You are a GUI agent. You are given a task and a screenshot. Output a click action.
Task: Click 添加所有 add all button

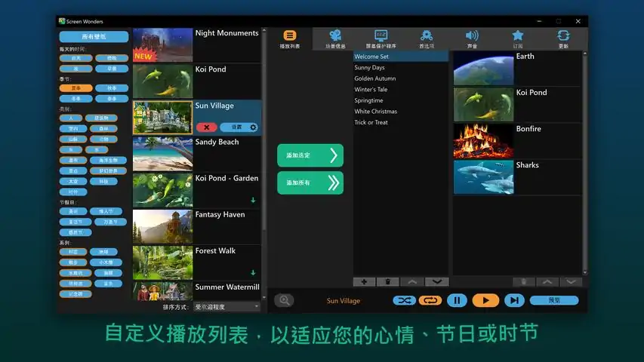click(310, 183)
